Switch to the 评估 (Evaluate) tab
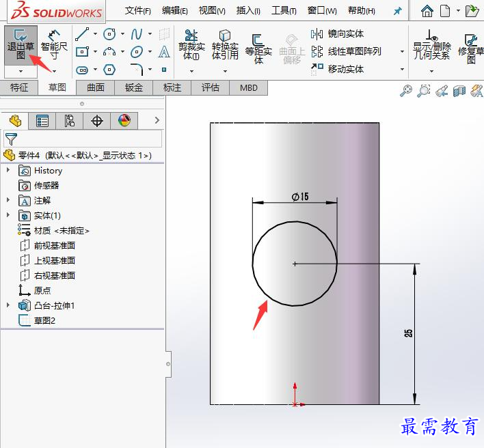 click(210, 88)
